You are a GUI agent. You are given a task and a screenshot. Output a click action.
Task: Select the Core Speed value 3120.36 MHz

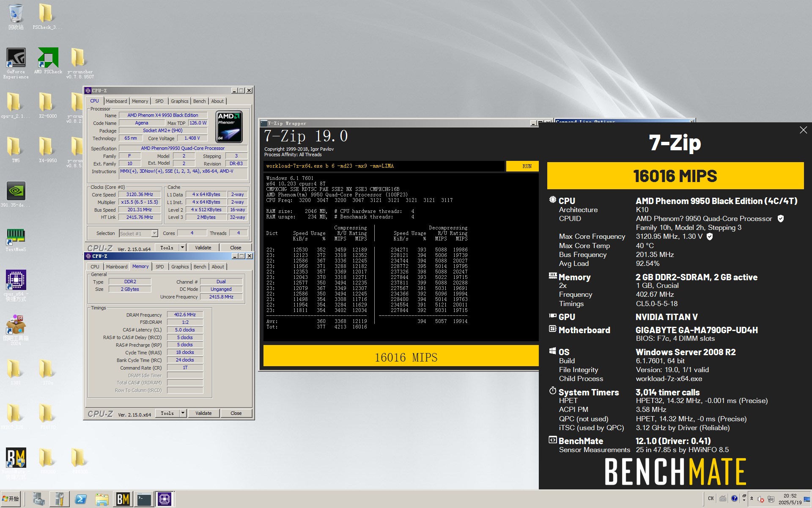point(140,195)
